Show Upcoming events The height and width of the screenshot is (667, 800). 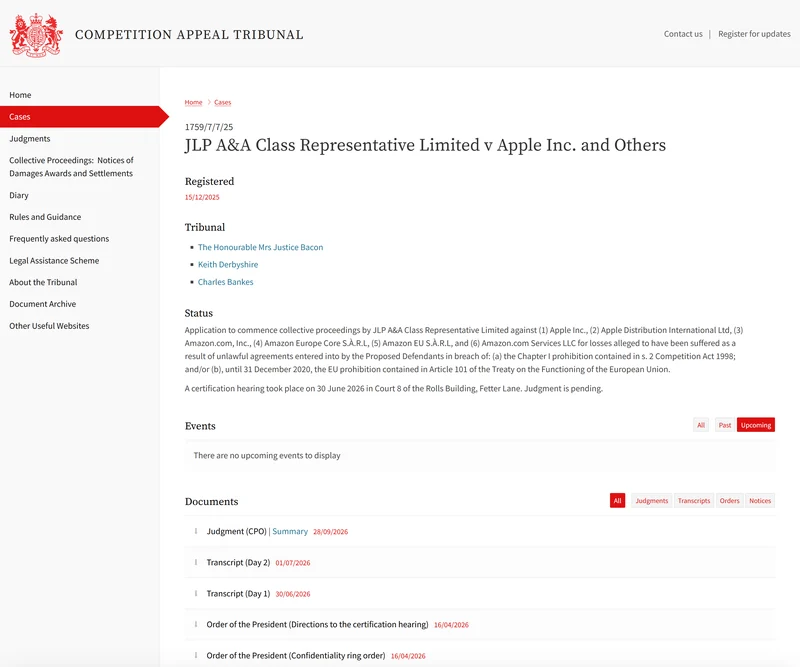point(756,425)
